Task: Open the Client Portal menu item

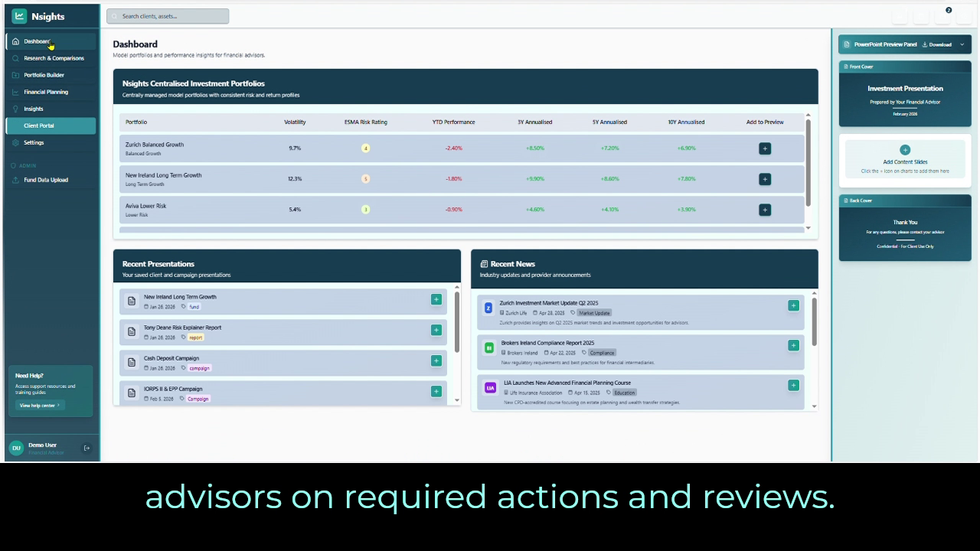Action: 39,126
